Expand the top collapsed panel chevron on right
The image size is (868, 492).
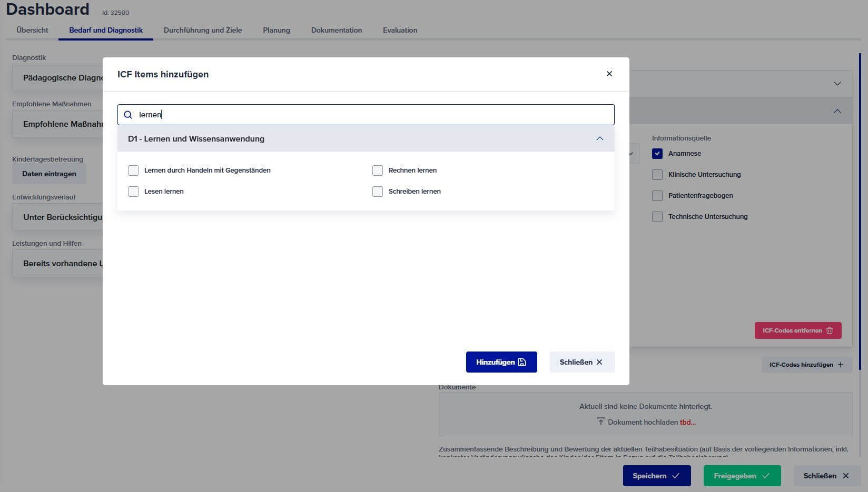837,84
